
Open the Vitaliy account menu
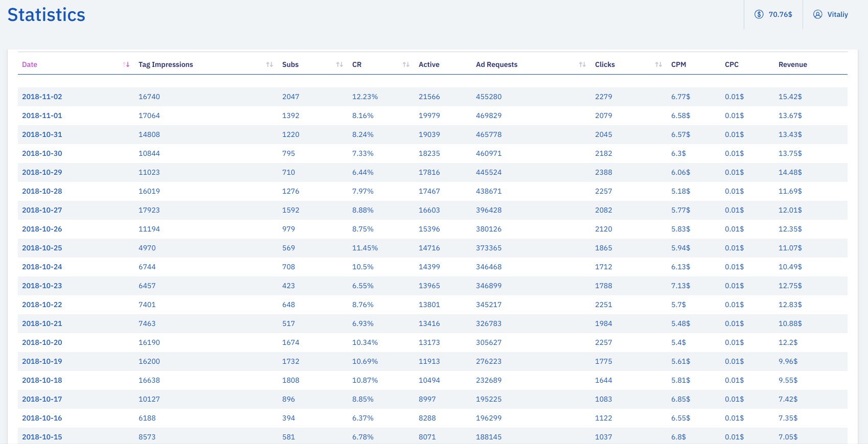click(x=831, y=14)
